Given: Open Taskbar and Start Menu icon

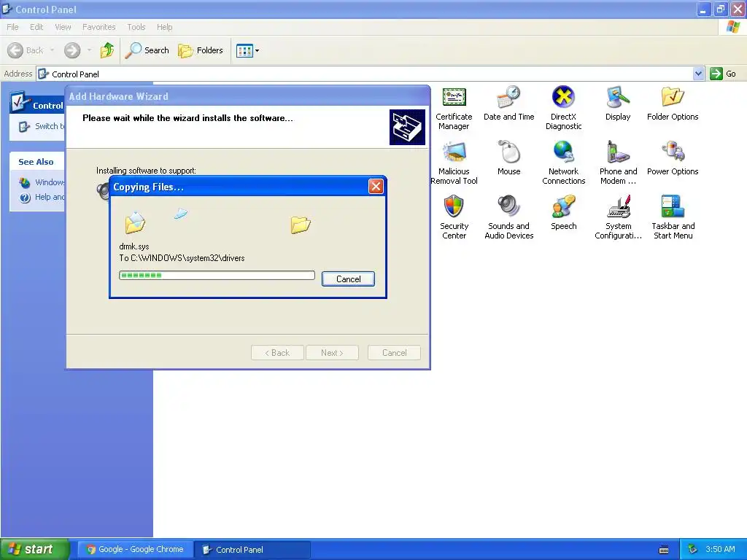Looking at the screenshot, I should [x=673, y=218].
